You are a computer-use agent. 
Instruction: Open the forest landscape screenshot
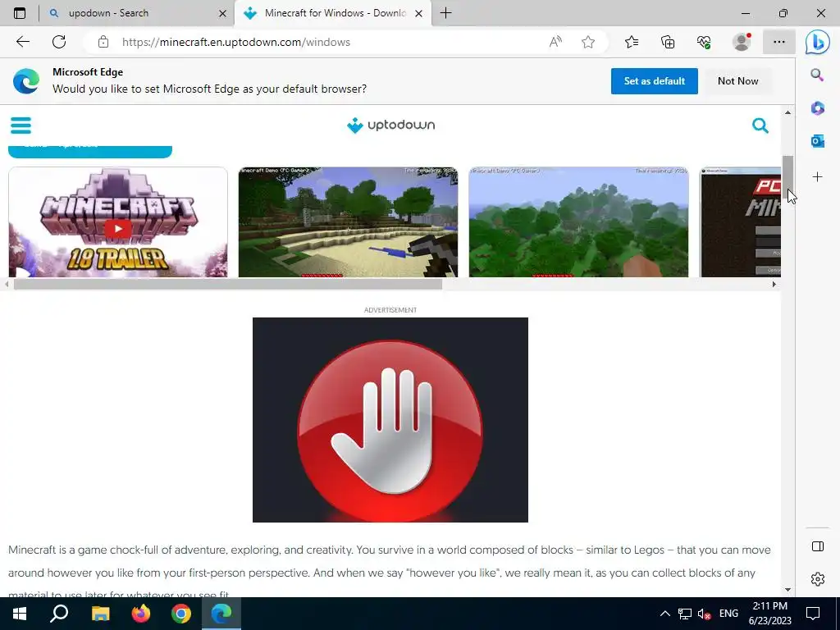pyautogui.click(x=578, y=222)
